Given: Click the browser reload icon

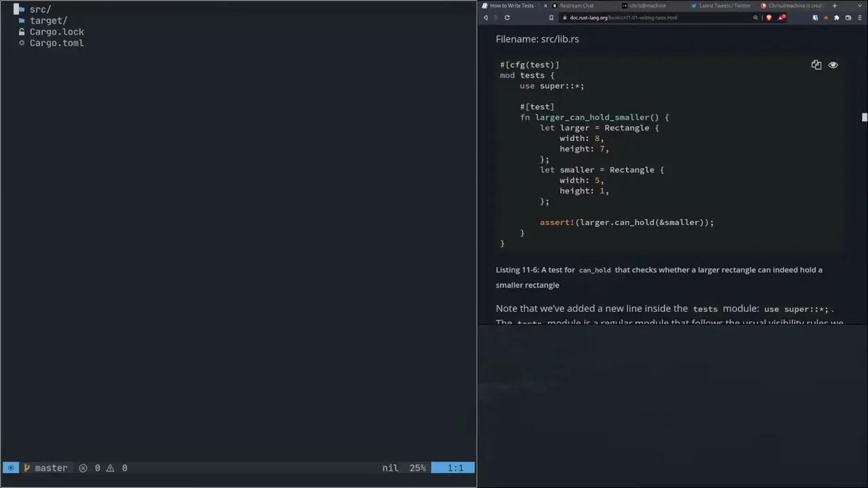Looking at the screenshot, I should point(507,18).
